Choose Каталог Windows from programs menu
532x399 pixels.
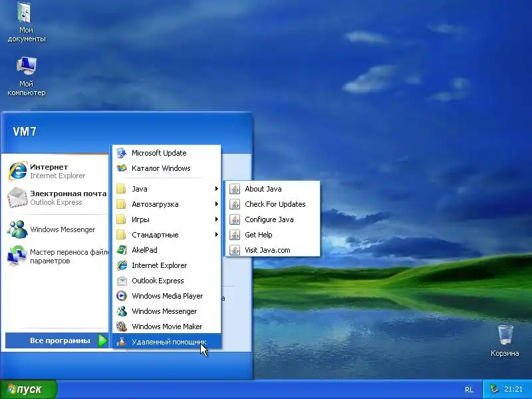[x=167, y=168]
